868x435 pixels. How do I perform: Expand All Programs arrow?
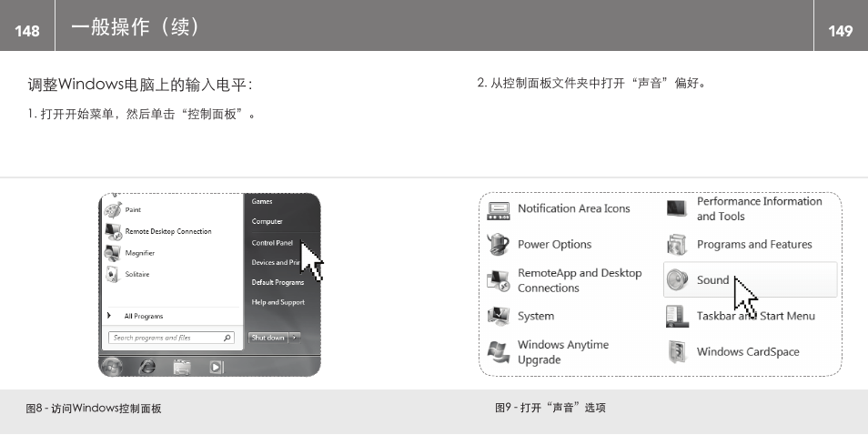tap(109, 316)
